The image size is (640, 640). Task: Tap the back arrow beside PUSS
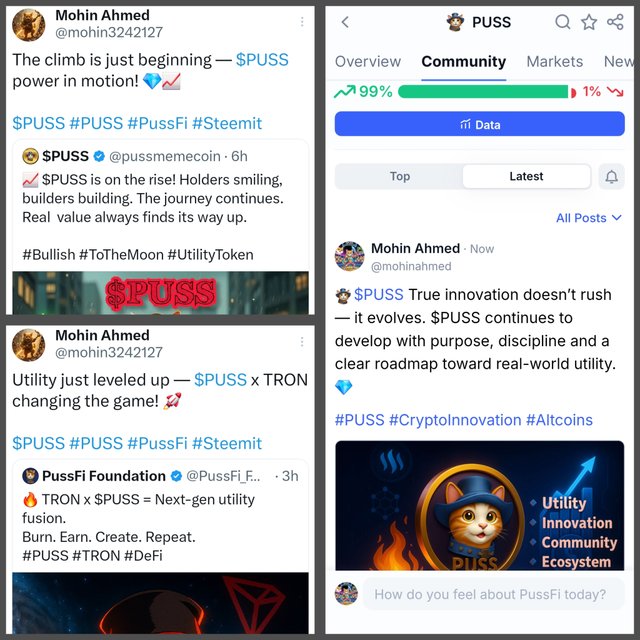[x=345, y=22]
